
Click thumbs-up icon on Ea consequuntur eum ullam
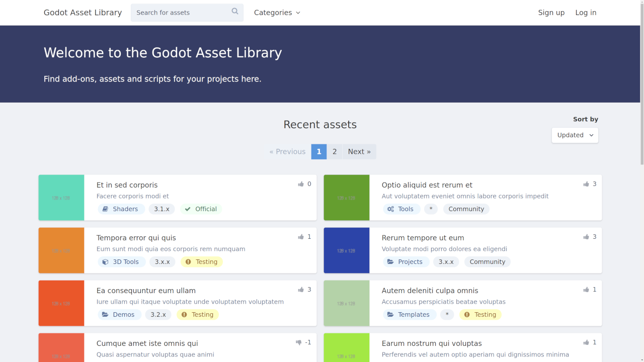point(301,290)
